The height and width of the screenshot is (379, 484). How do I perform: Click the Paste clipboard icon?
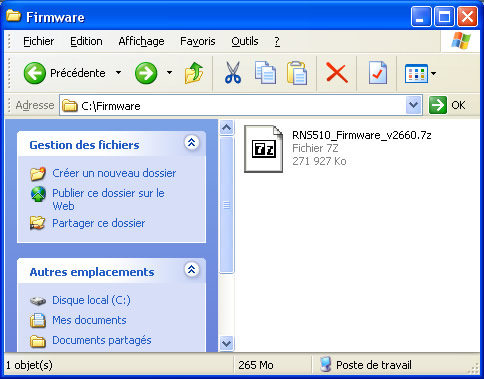(x=297, y=73)
